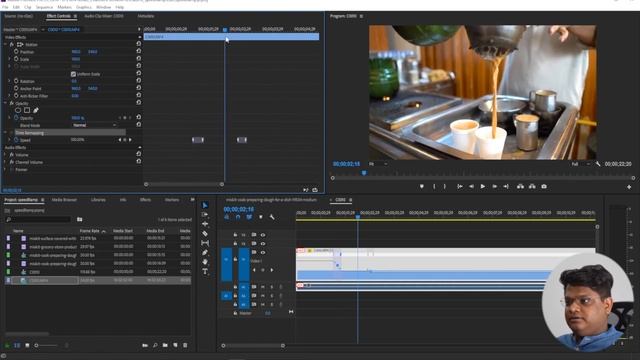Toggle timeline snapping magnet
The height and width of the screenshot is (360, 640).
238,217
